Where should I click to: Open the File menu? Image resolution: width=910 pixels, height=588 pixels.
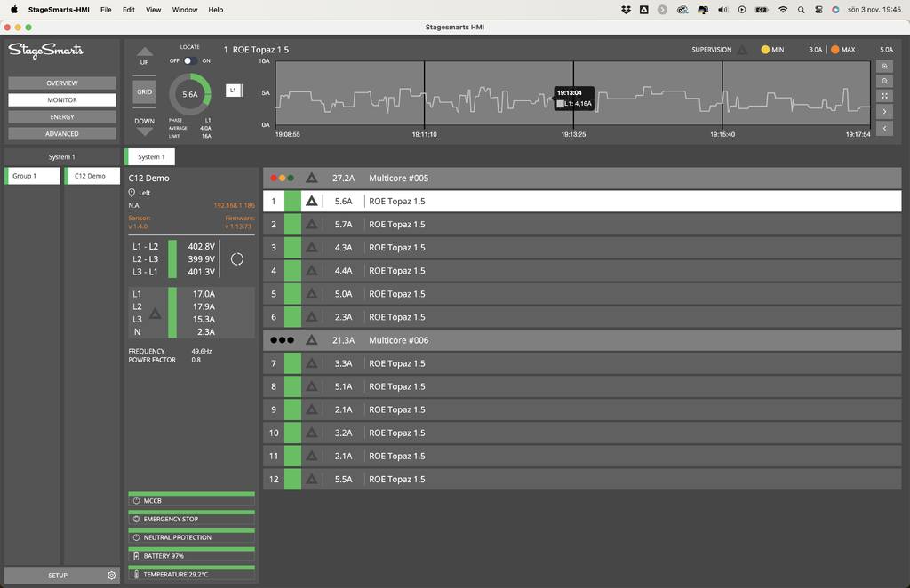[x=106, y=10]
